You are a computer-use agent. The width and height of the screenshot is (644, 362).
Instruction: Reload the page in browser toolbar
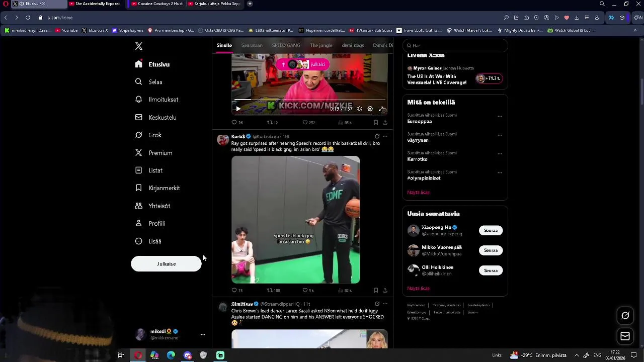[x=28, y=18]
